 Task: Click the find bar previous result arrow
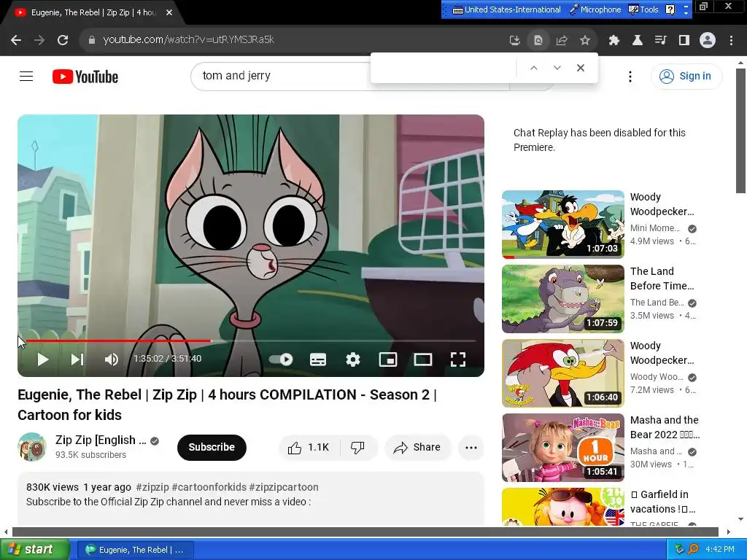click(x=533, y=68)
